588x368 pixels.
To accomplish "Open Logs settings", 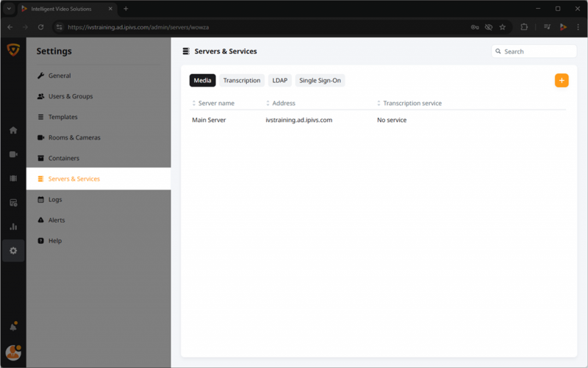I will pyautogui.click(x=98, y=199).
